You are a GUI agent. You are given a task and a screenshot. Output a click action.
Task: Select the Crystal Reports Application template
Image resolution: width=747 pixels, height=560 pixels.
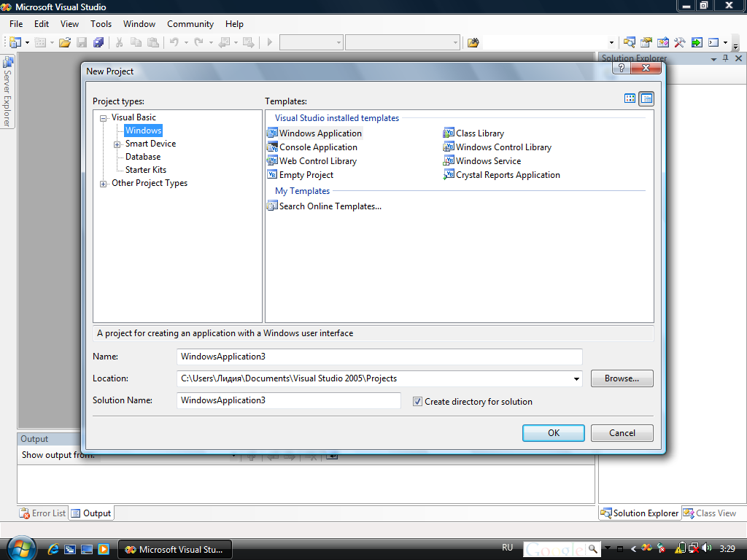502,175
